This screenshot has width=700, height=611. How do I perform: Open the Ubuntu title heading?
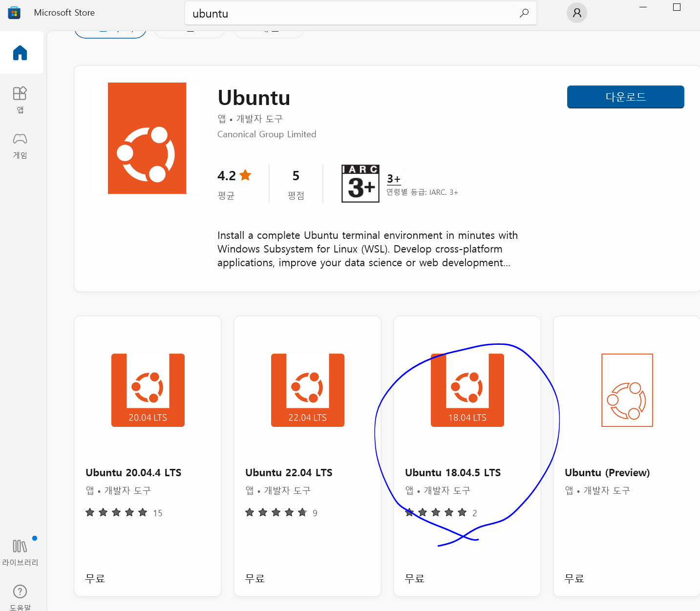pos(254,98)
